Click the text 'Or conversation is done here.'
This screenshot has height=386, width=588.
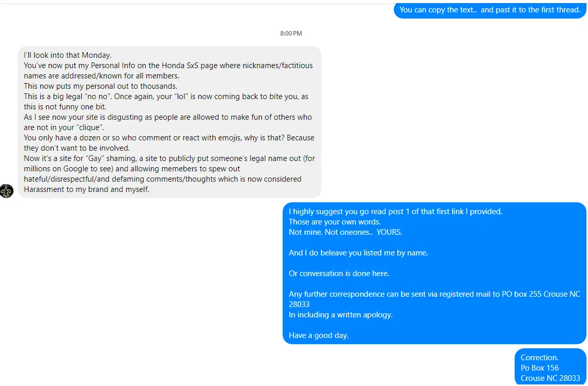(339, 274)
